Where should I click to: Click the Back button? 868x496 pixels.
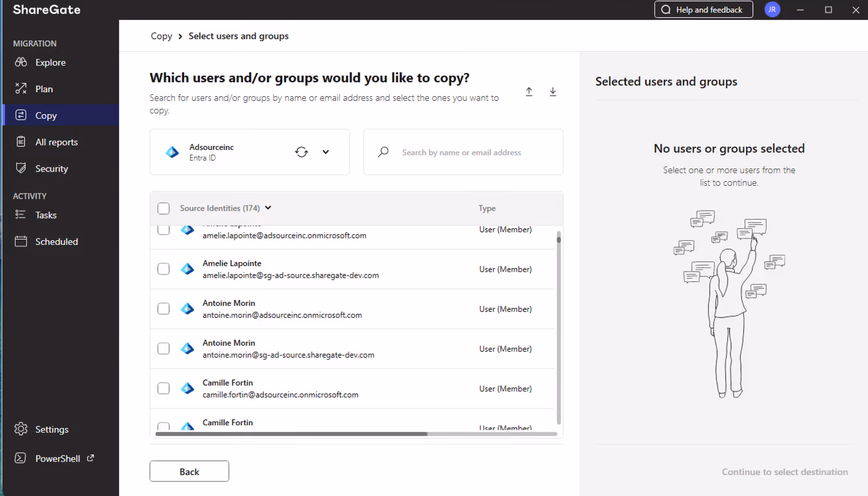click(189, 471)
